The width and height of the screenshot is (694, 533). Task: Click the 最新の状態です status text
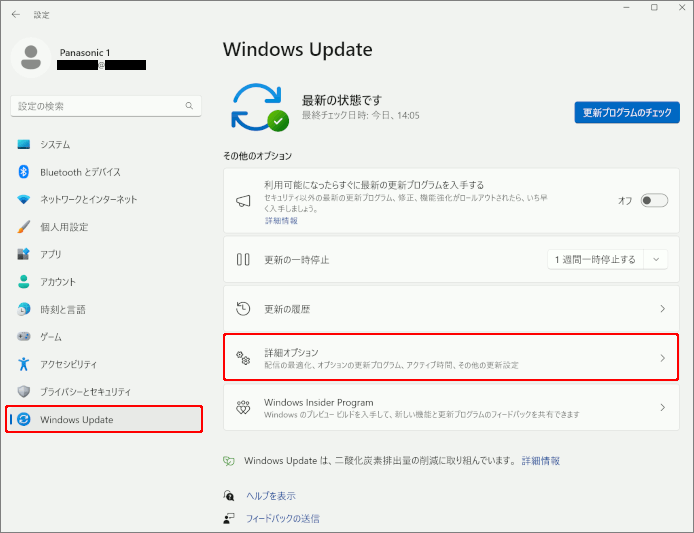341,100
